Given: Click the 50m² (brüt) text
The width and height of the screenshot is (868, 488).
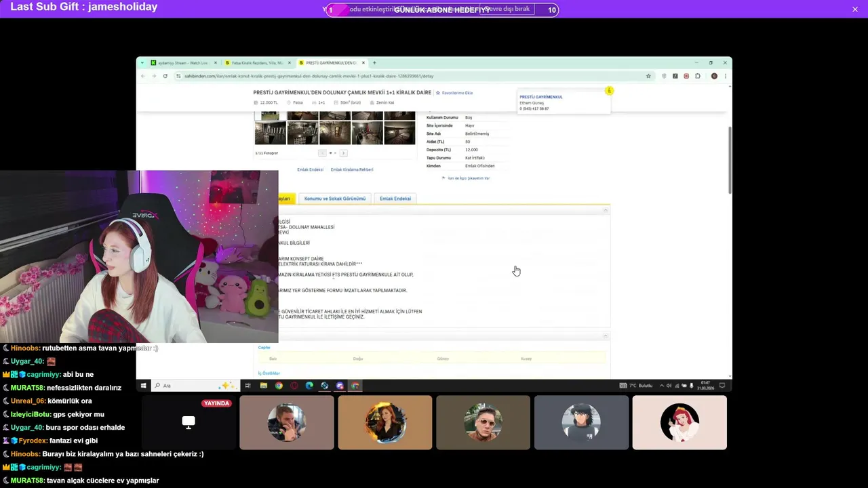Looking at the screenshot, I should (x=351, y=103).
